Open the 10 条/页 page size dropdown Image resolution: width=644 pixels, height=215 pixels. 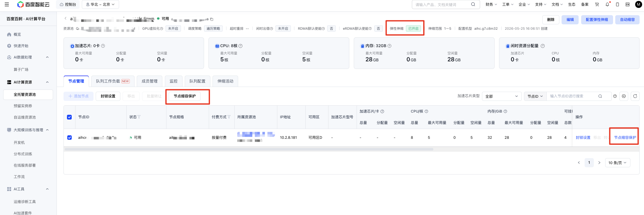coord(617,163)
